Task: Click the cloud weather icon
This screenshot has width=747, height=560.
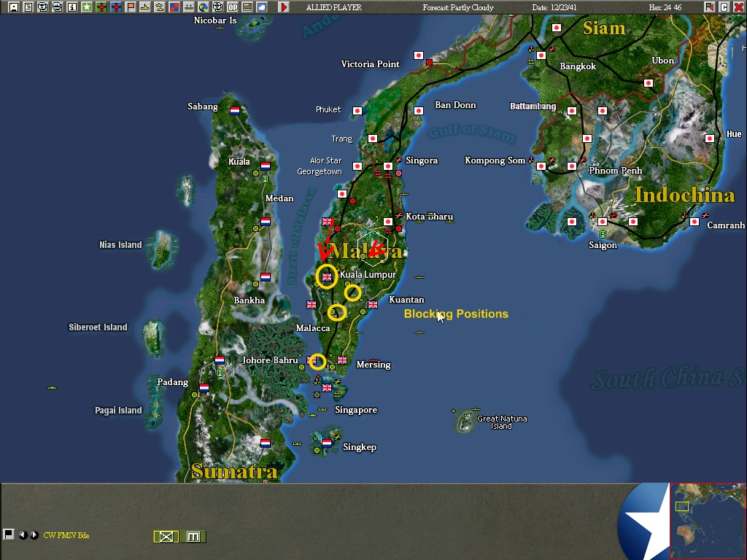Action: tap(262, 7)
